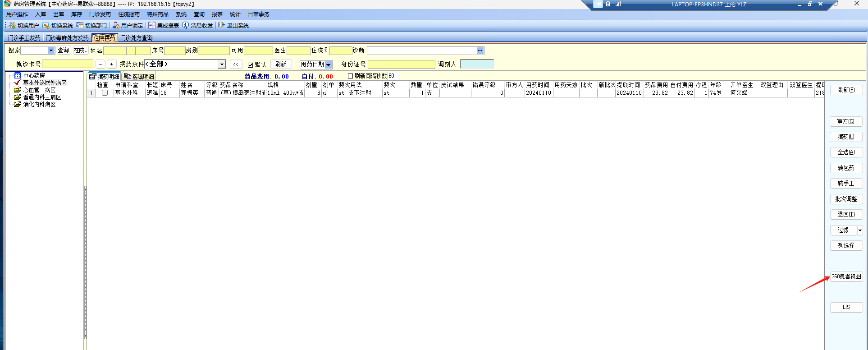Click folder icon of 心血管一病区
This screenshot has height=350, width=868.
pos(18,90)
